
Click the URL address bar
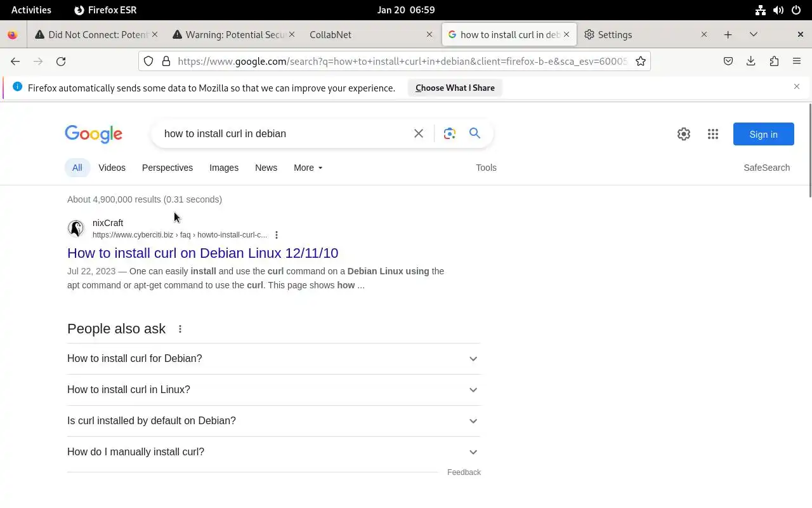pyautogui.click(x=402, y=61)
